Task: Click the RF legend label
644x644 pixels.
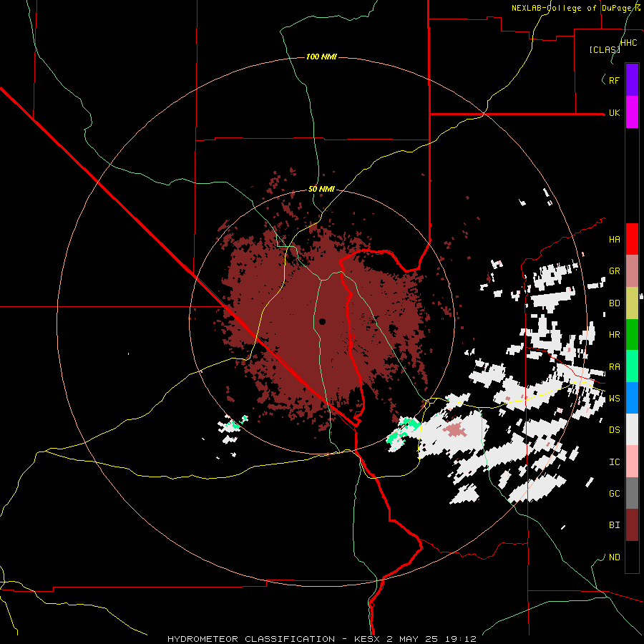Action: [x=614, y=80]
